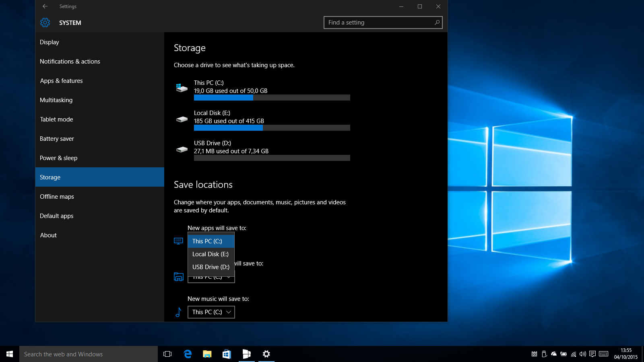Viewport: 644px width, 362px height.
Task: Select This PC (C:) in the open dropdown list
Action: click(x=211, y=241)
